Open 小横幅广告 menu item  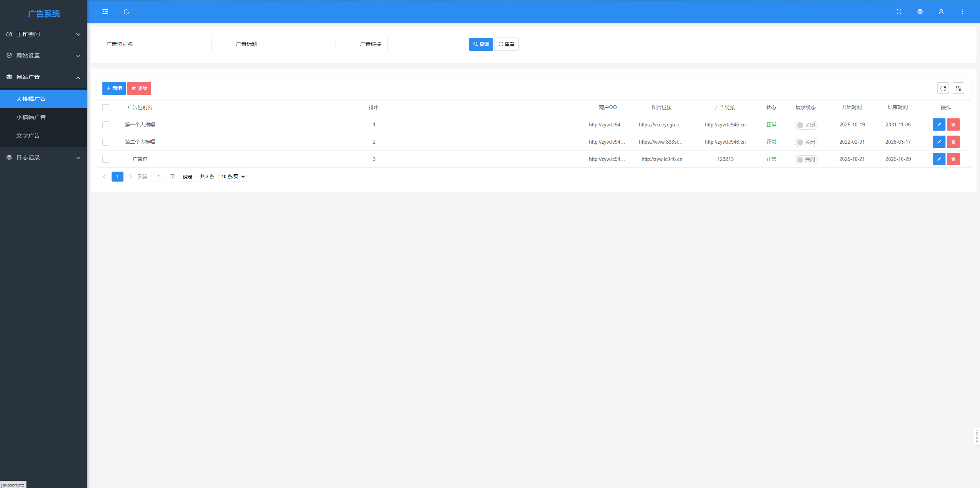click(31, 117)
